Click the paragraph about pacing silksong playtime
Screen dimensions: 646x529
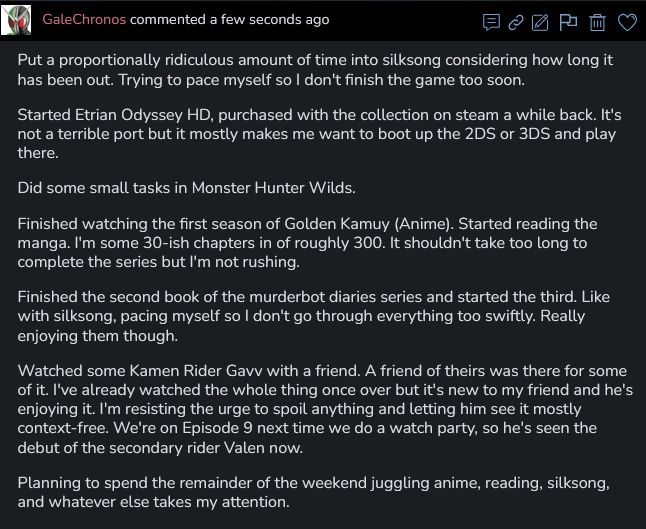tap(315, 70)
